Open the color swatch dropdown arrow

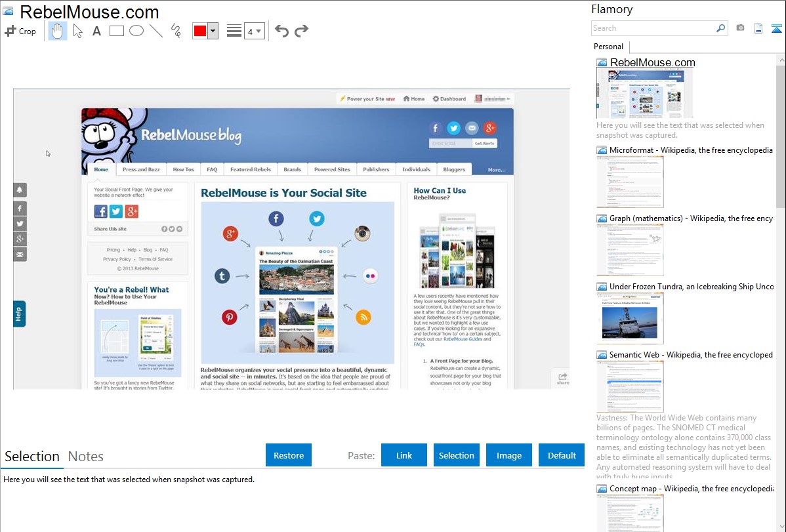click(213, 31)
